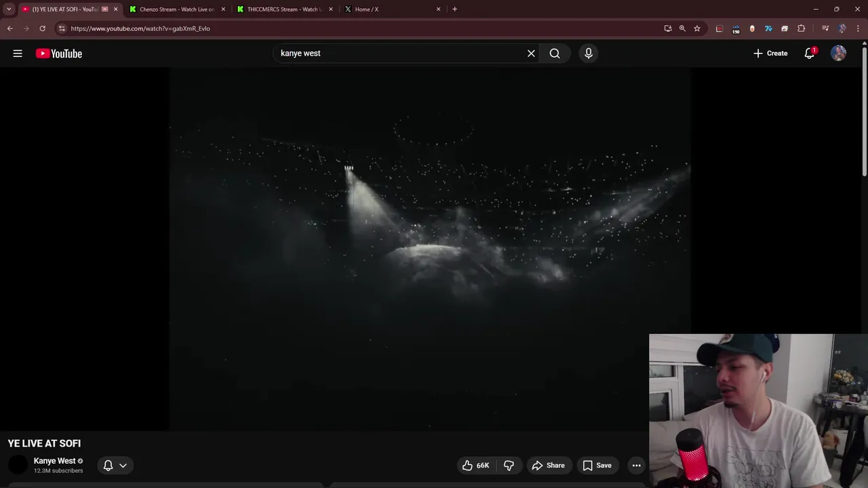868x488 pixels.
Task: Save the video to a playlist
Action: coord(597,466)
